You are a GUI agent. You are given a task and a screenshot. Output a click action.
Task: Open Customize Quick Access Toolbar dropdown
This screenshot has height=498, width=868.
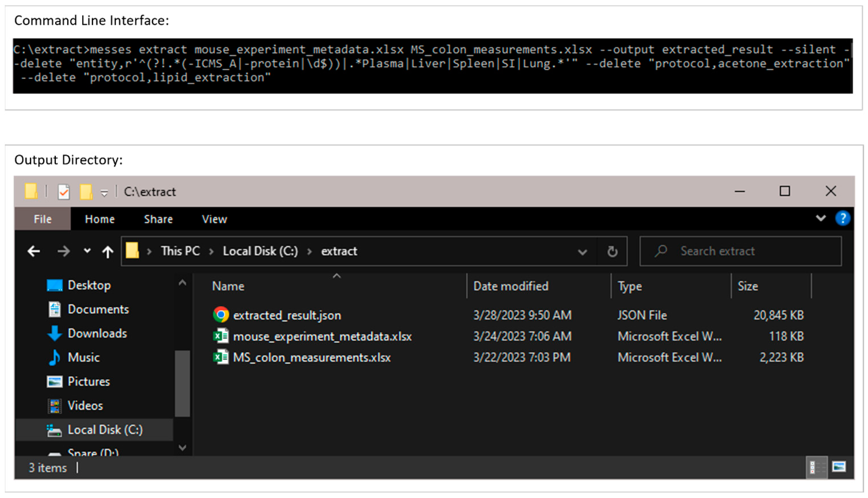click(x=104, y=193)
